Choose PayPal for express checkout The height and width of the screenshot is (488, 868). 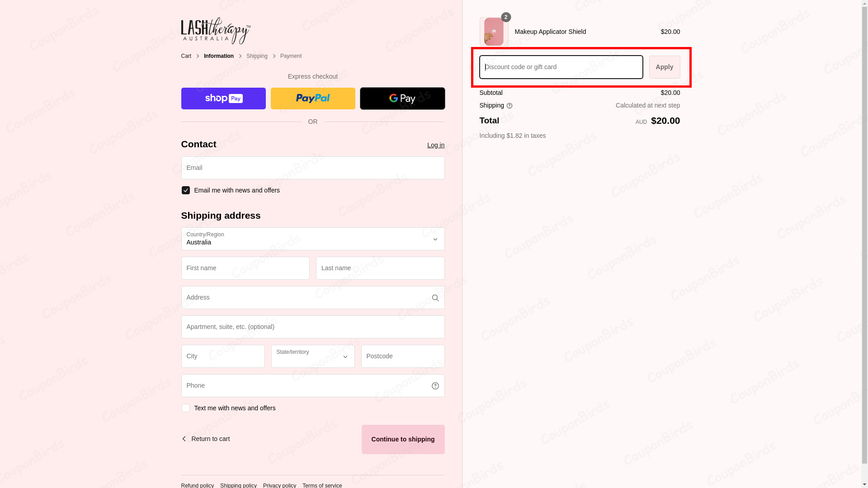coord(312,98)
